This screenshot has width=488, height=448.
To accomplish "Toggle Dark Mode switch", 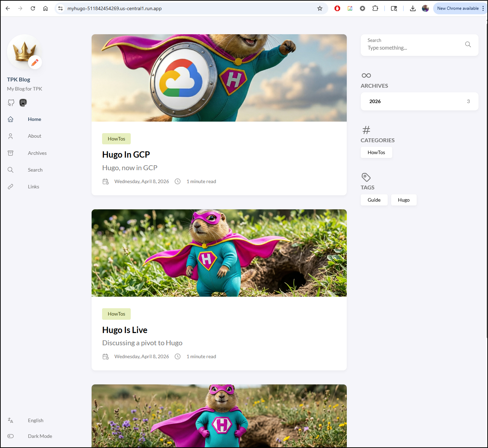I will pyautogui.click(x=10, y=436).
